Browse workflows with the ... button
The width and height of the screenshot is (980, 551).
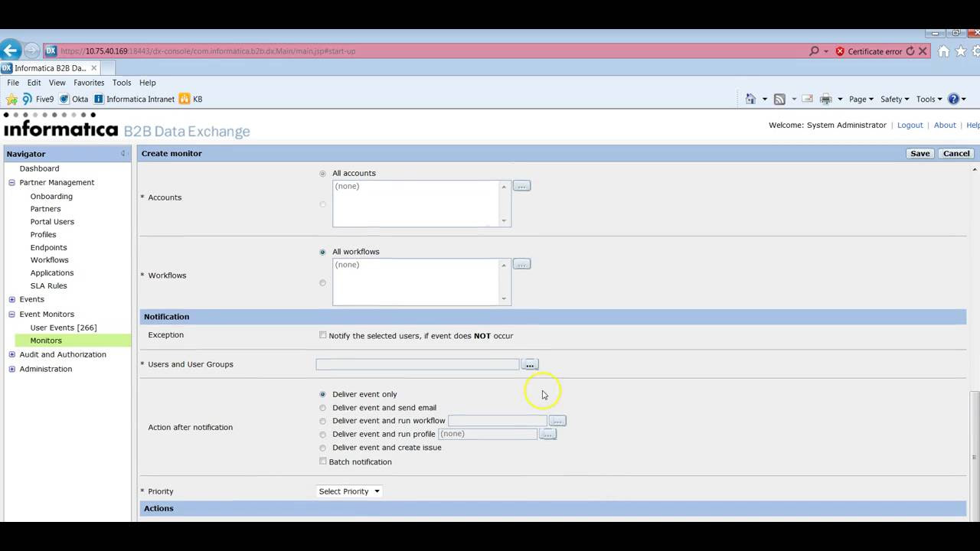pyautogui.click(x=521, y=264)
